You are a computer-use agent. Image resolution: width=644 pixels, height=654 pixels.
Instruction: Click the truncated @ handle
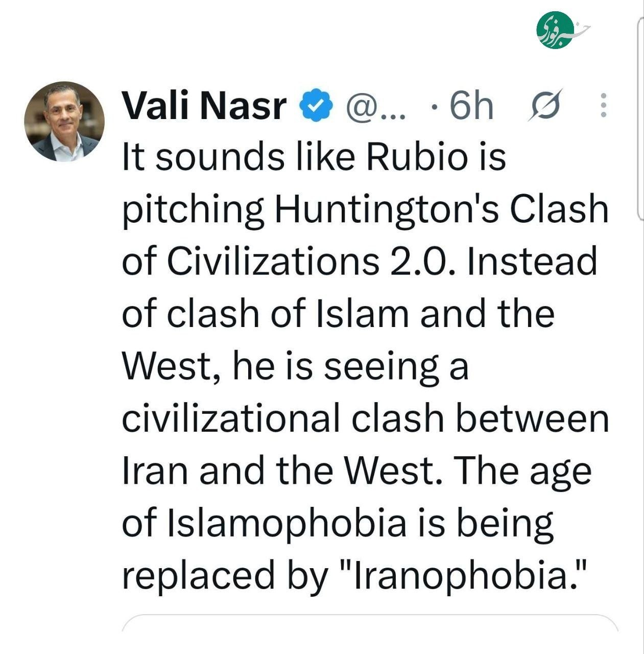376,105
